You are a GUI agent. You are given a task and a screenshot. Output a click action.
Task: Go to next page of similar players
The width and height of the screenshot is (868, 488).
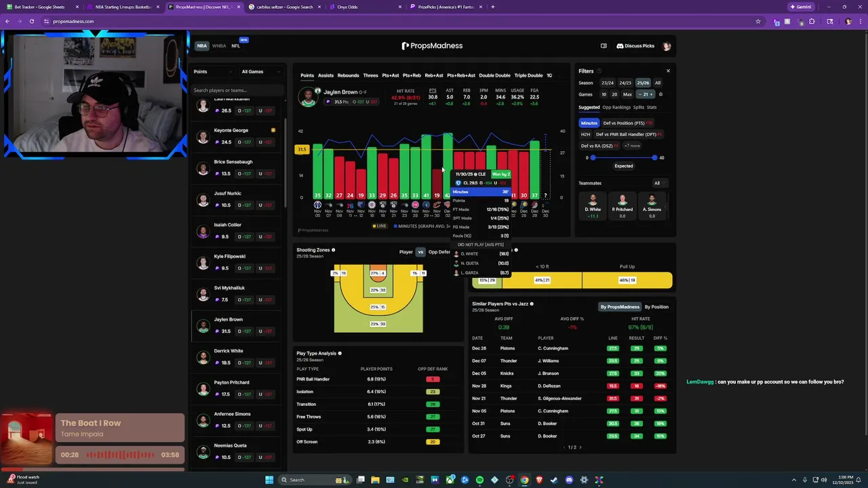(x=580, y=447)
